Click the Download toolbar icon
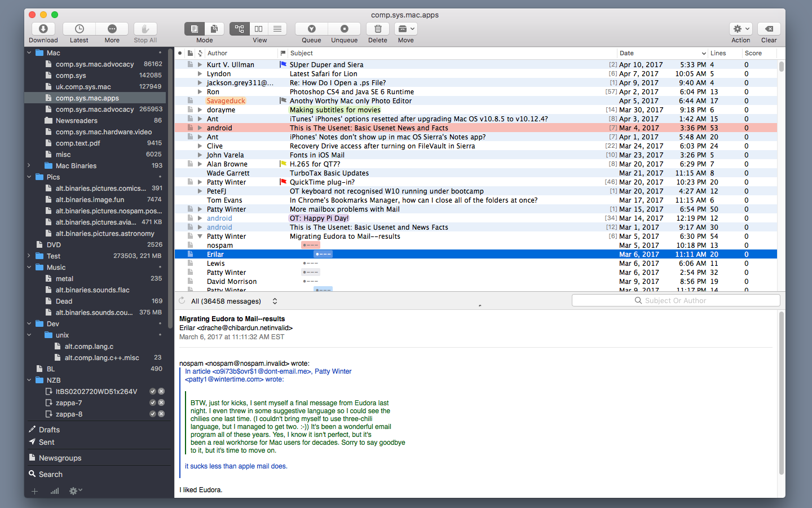This screenshot has height=508, width=812. coord(43,29)
